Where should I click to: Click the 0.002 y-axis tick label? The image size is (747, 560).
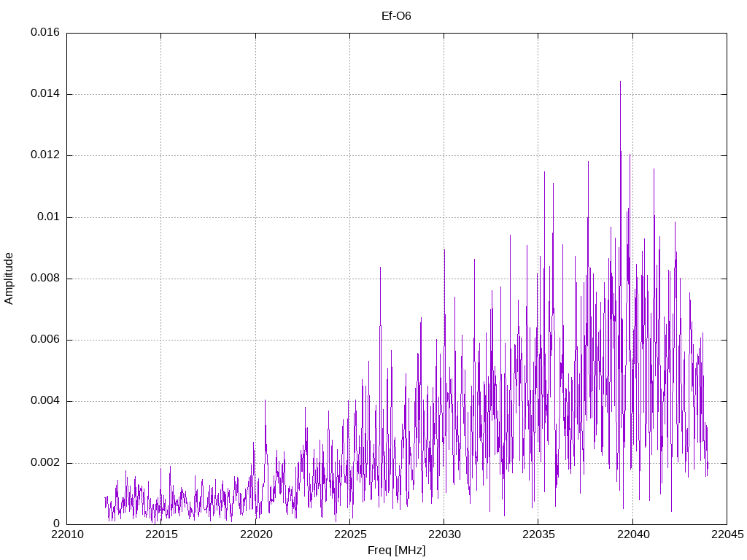(45, 463)
